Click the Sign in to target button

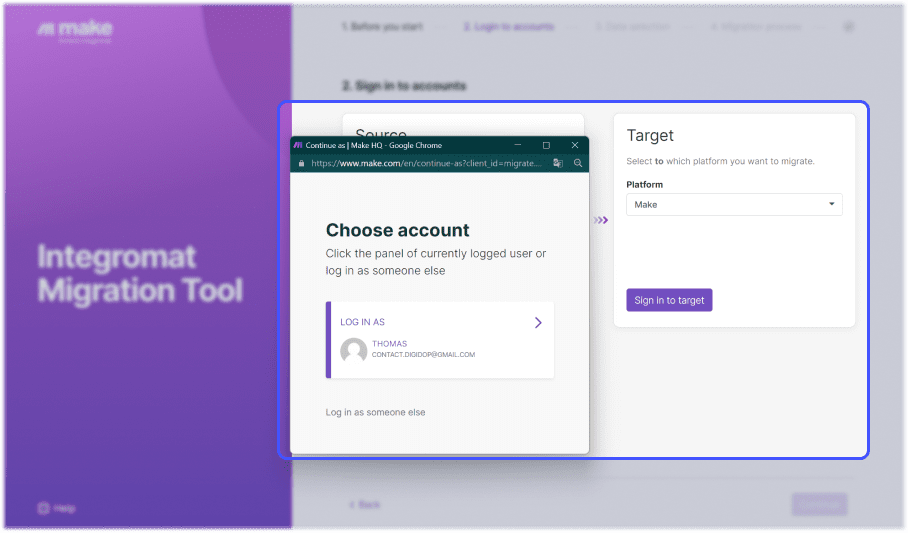pos(669,300)
